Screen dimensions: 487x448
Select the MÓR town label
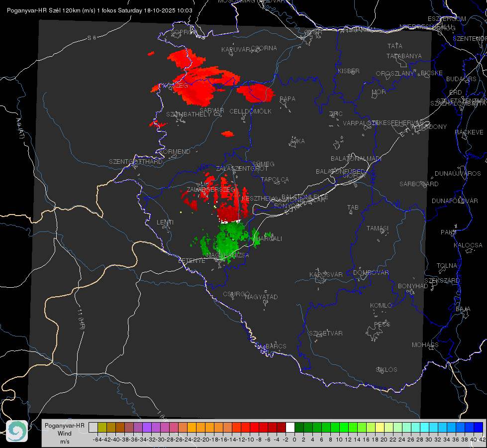pos(379,92)
